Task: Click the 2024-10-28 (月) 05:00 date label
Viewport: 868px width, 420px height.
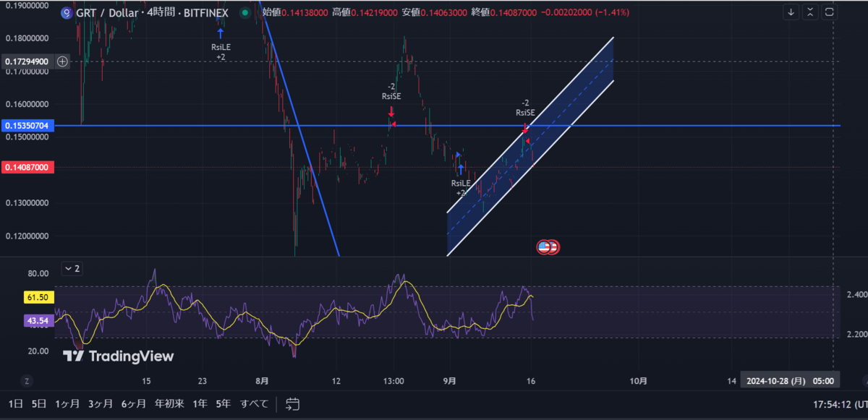Action: [x=790, y=381]
